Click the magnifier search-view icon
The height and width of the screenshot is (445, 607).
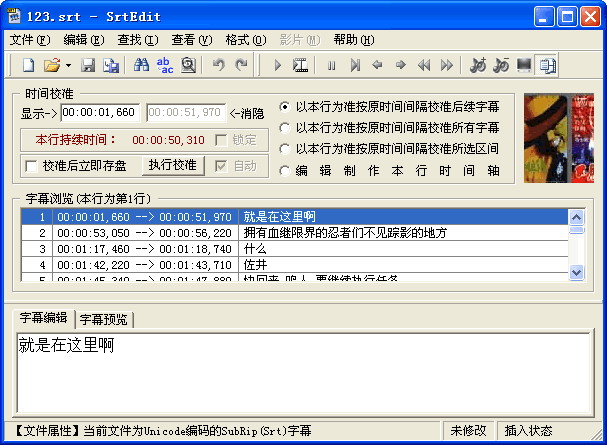(x=189, y=65)
